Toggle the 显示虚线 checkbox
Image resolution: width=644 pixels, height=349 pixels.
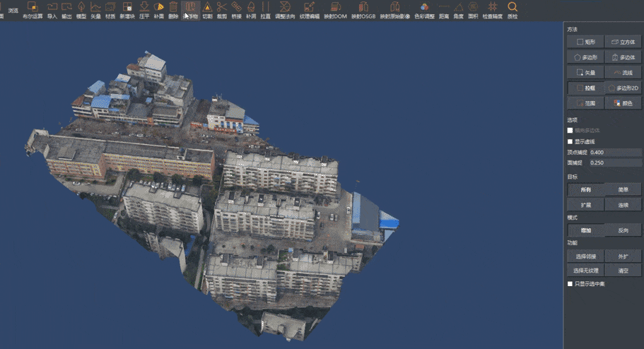570,141
